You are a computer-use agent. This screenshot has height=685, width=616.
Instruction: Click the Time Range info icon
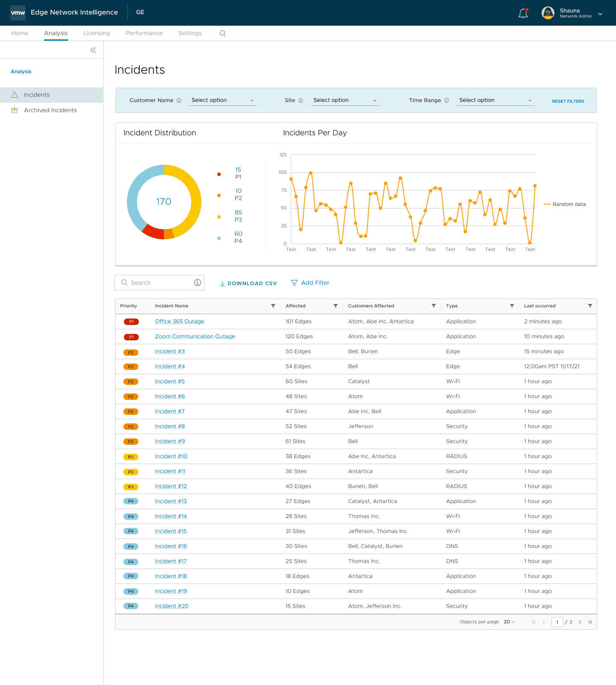click(x=447, y=101)
